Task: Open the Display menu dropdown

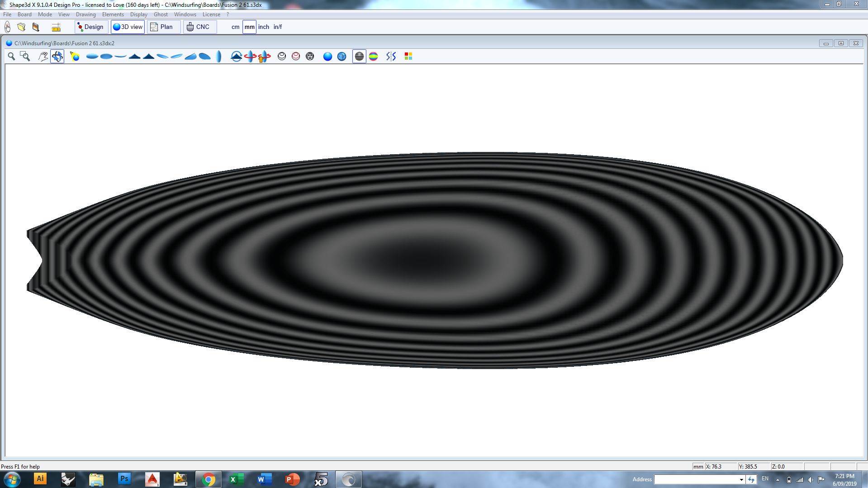Action: pyautogui.click(x=138, y=14)
